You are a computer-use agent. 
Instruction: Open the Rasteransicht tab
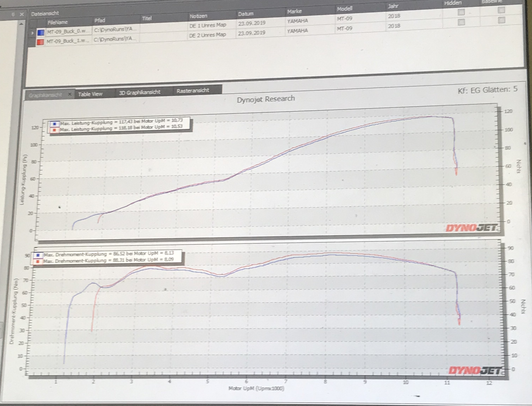tap(193, 91)
